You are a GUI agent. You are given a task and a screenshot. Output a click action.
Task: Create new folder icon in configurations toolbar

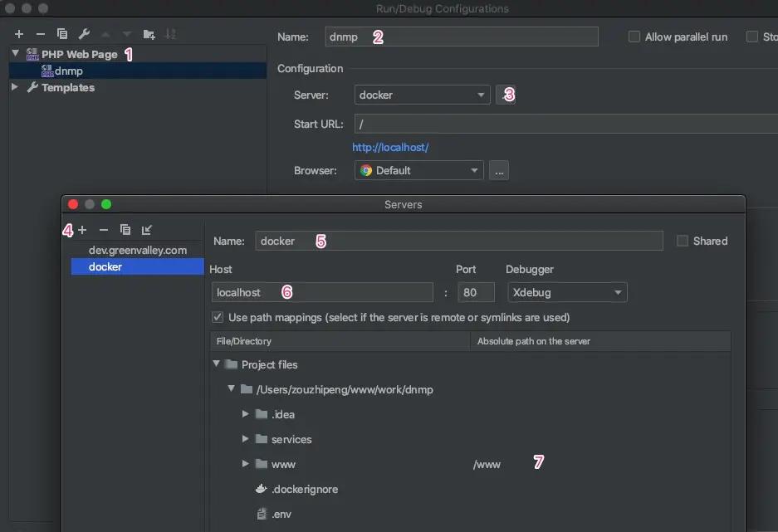click(x=149, y=34)
